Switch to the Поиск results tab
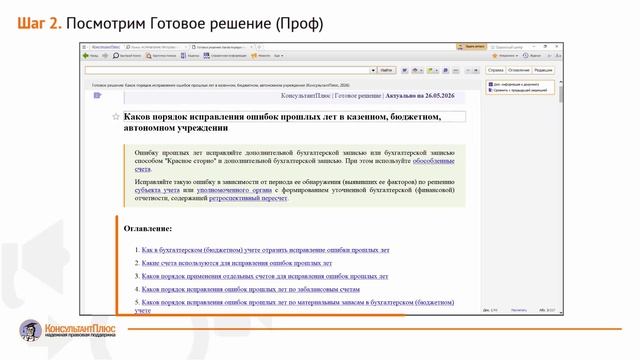 click(x=156, y=47)
